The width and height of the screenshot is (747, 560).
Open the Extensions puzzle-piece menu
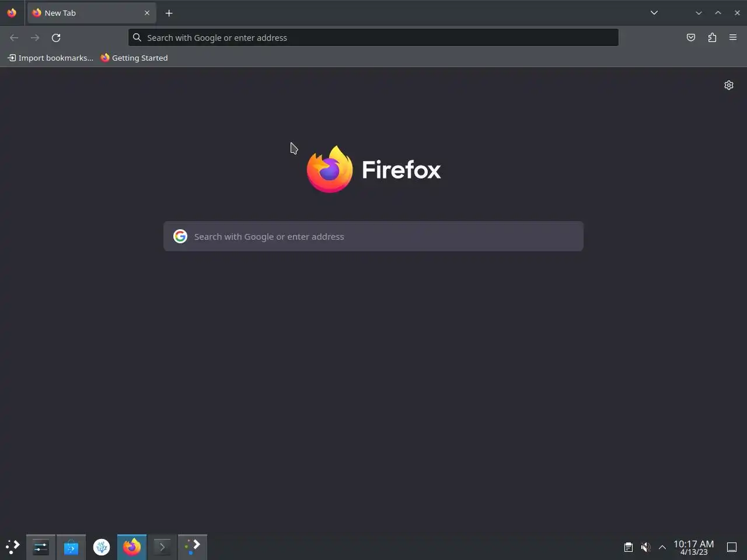pyautogui.click(x=712, y=37)
